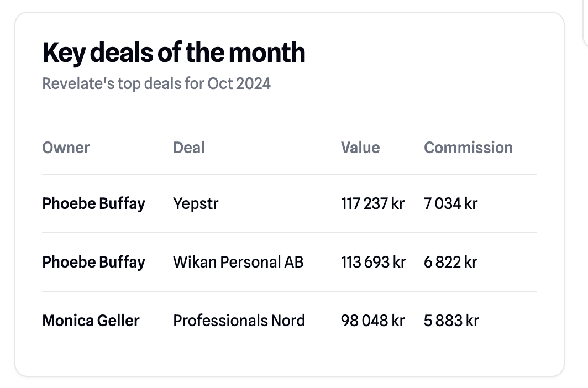The image size is (588, 388).
Task: Click the Commission column header
Action: tap(468, 148)
